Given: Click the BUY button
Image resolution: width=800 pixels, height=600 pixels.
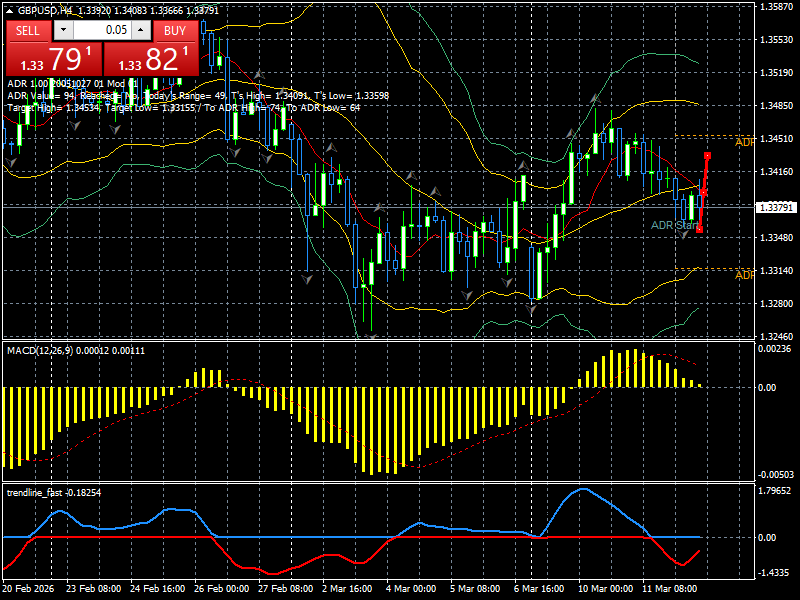Looking at the screenshot, I should pos(175,31).
